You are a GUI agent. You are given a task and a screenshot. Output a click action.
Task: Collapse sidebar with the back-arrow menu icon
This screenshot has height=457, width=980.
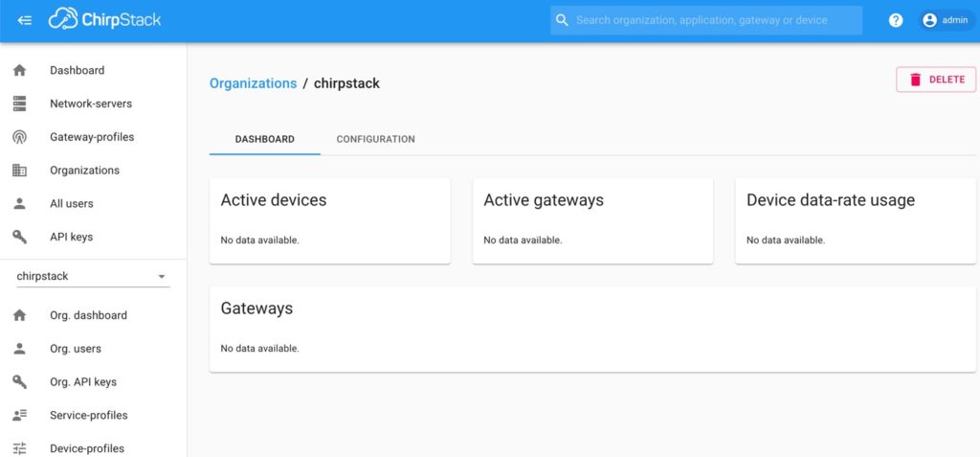pos(25,20)
